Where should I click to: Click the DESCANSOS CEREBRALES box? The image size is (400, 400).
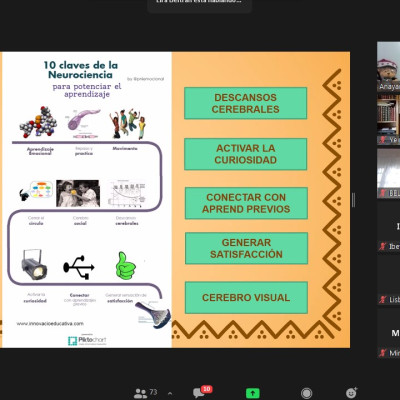tap(246, 103)
